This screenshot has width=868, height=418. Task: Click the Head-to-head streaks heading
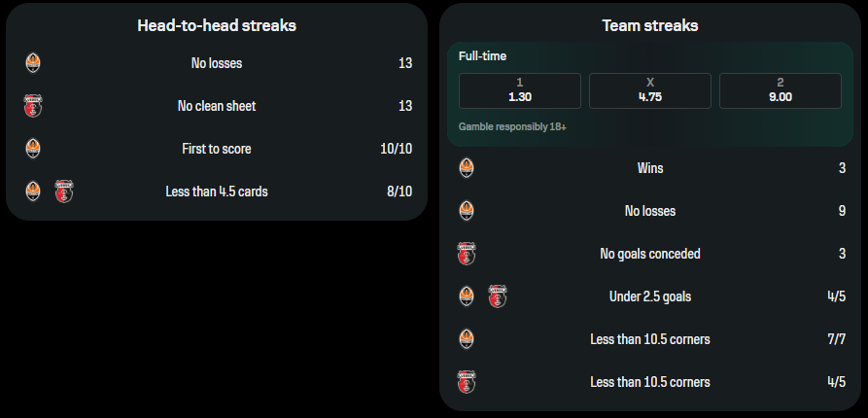[217, 25]
